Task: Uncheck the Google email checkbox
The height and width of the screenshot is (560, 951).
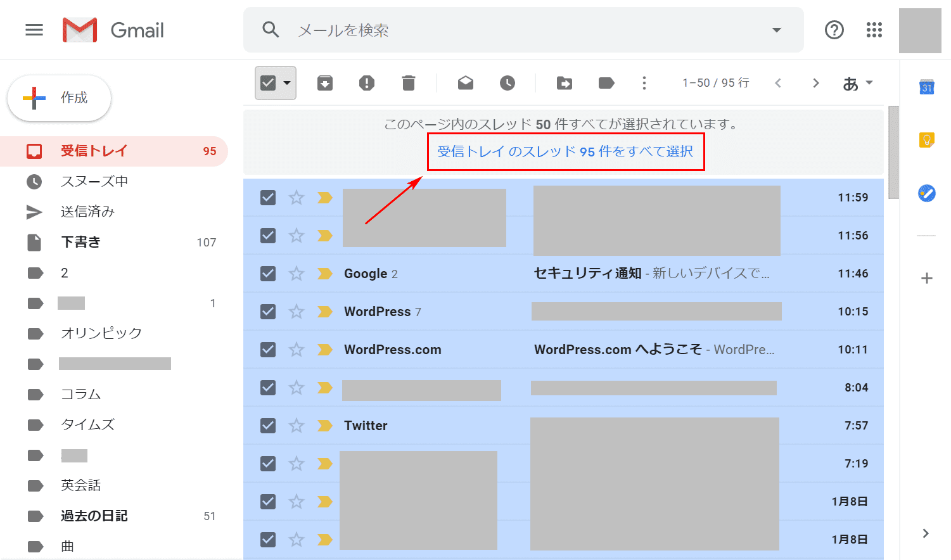Action: click(268, 274)
